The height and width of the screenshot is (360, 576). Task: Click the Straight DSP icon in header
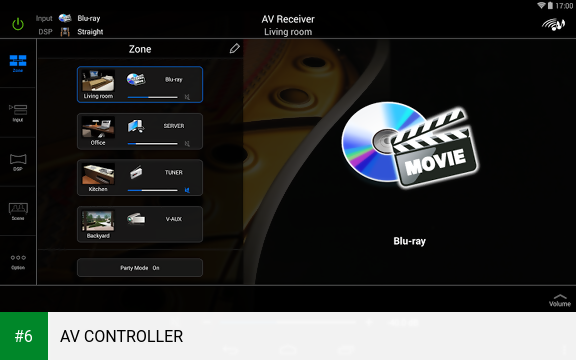click(65, 32)
